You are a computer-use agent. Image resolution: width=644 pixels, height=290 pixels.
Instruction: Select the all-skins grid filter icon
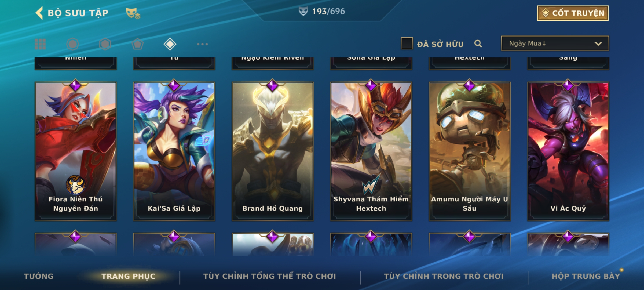[x=40, y=44]
